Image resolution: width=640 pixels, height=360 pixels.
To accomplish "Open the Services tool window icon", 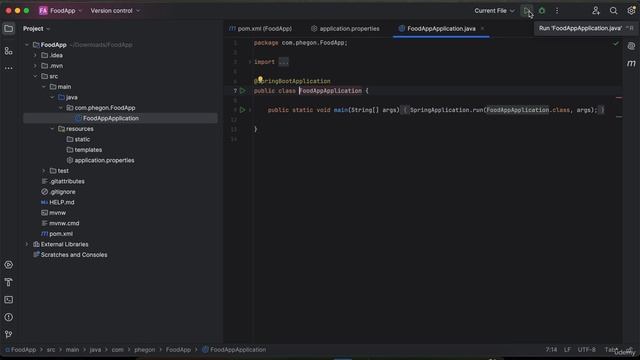I will [9, 265].
